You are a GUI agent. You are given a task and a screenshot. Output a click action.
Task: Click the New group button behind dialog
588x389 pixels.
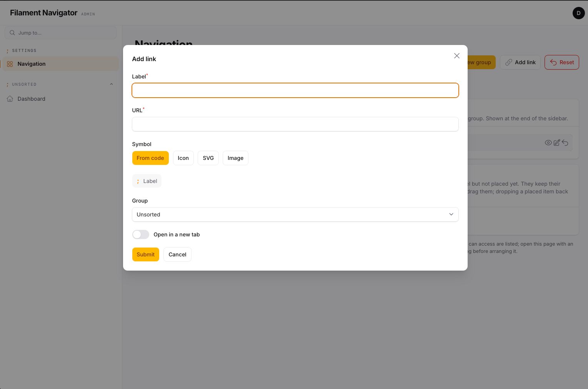point(481,62)
